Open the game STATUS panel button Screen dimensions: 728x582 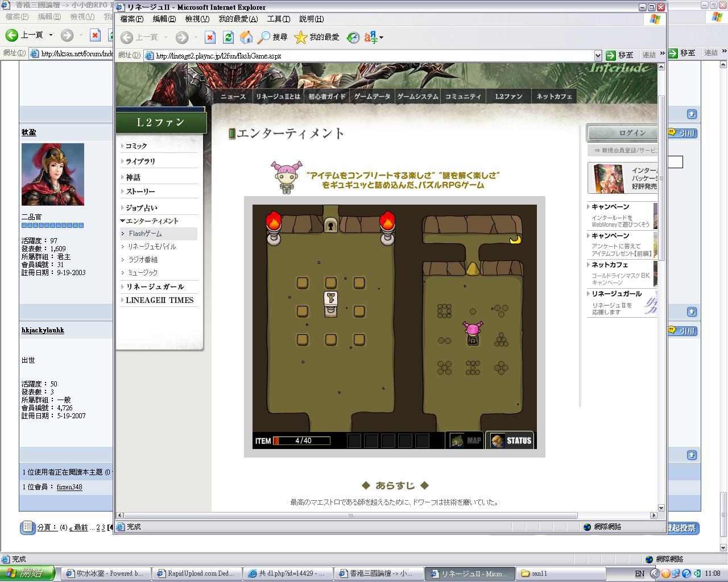[510, 440]
